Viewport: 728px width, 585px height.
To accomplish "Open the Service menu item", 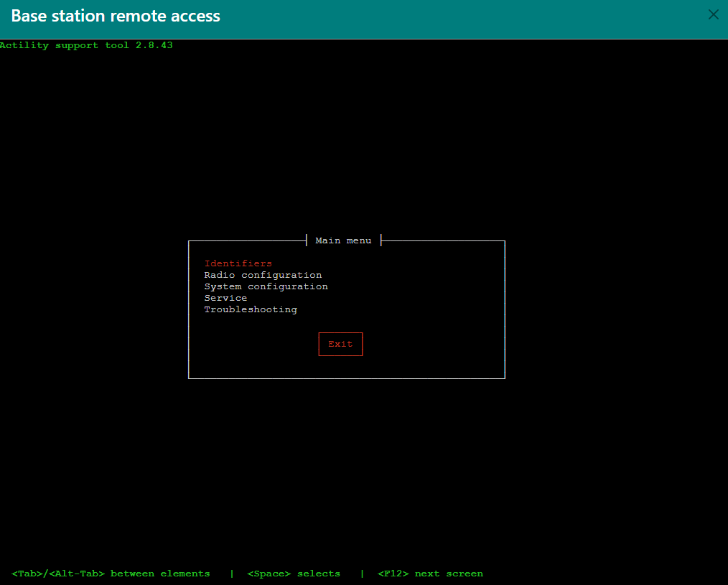I will pos(225,298).
